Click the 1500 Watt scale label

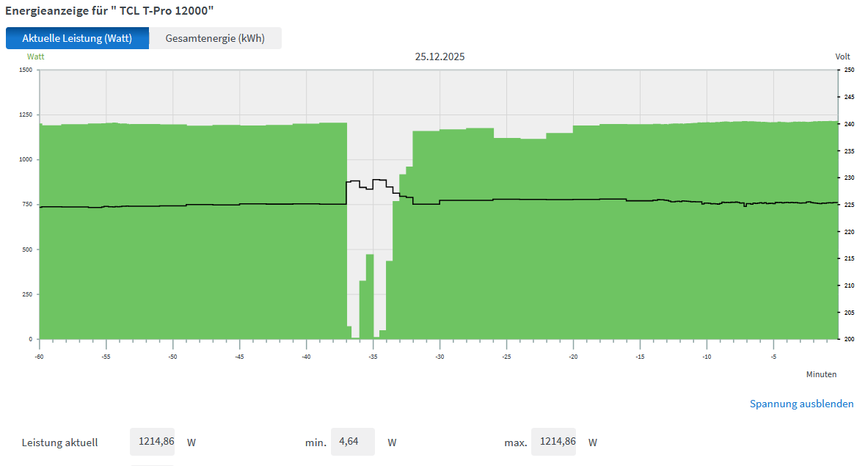[26, 70]
